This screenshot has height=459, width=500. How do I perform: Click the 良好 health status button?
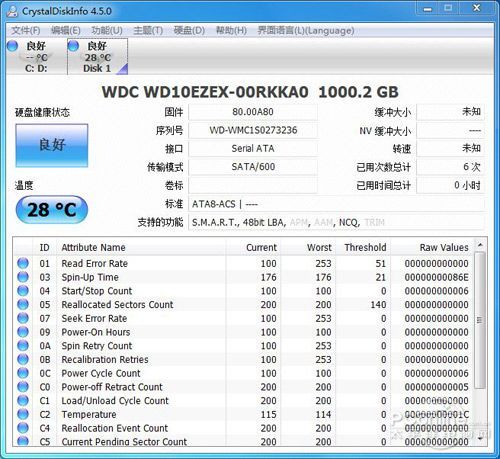coord(52,145)
